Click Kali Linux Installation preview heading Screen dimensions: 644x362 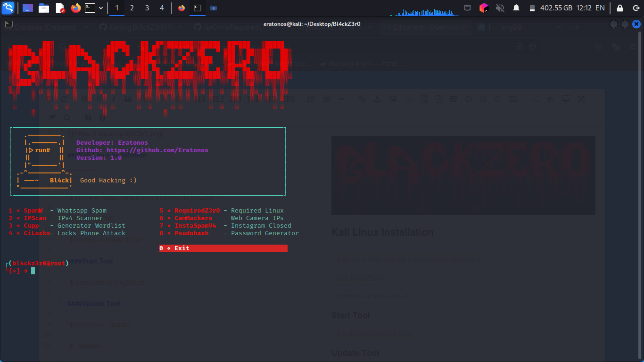pyautogui.click(x=382, y=232)
